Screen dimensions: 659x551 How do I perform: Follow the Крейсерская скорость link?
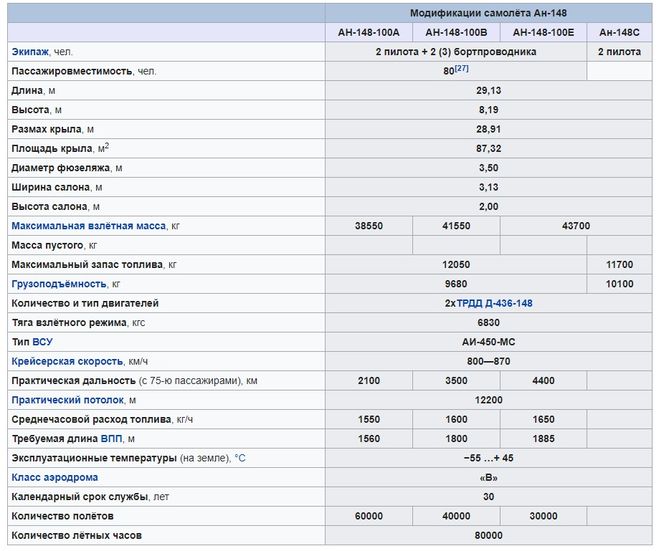click(67, 361)
